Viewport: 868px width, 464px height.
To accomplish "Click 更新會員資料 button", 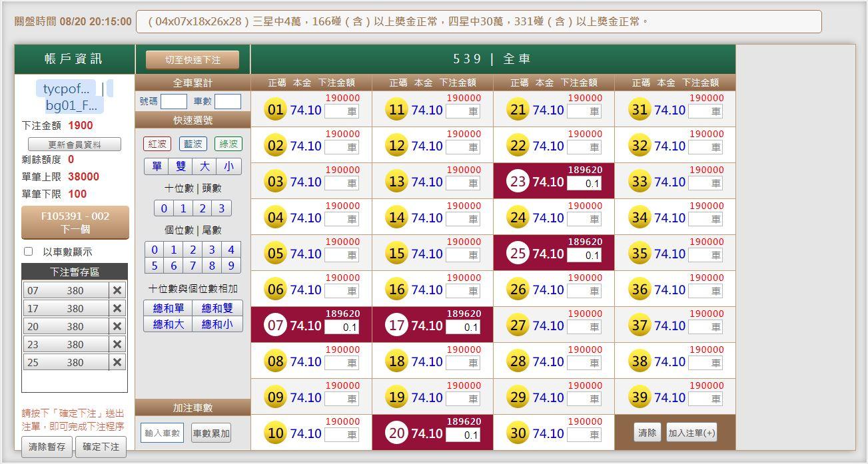I will pos(75,144).
